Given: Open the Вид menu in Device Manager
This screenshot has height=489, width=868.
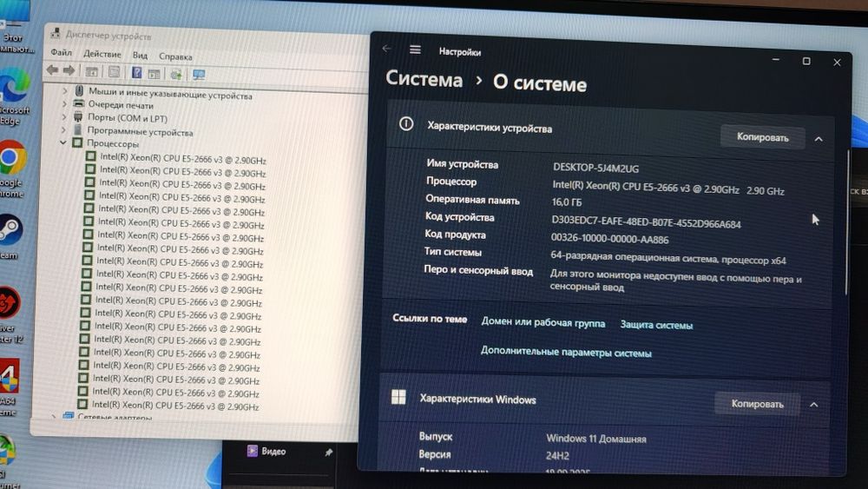Looking at the screenshot, I should [x=140, y=56].
